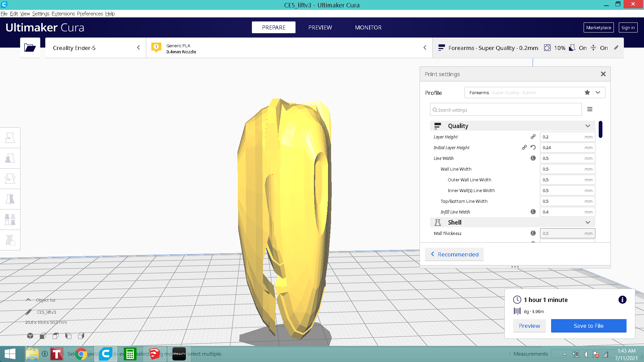Open the Windows Start button
Image resolution: width=644 pixels, height=362 pixels.
pos(10,354)
